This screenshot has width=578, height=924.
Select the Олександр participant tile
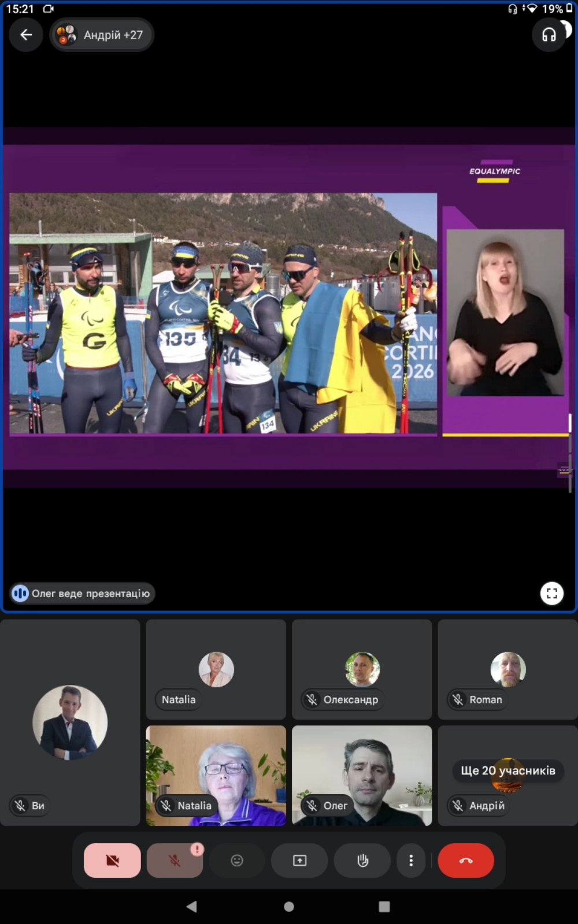click(362, 669)
